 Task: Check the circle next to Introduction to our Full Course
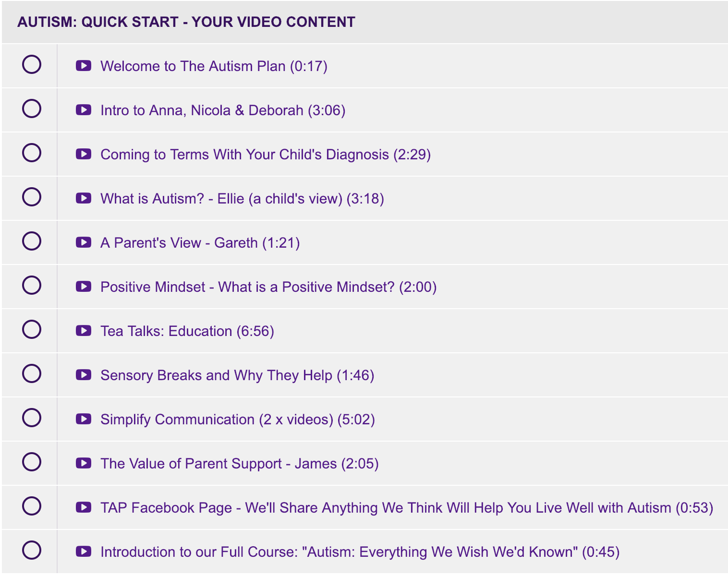(x=32, y=550)
